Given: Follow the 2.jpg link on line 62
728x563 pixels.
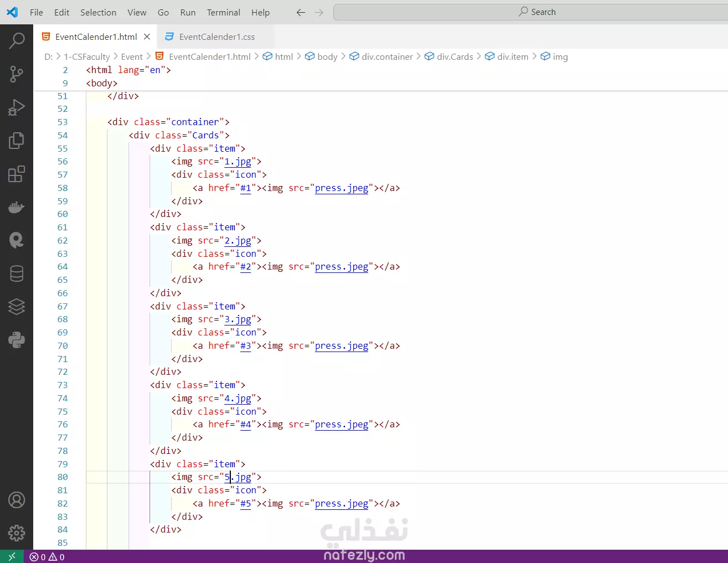Looking at the screenshot, I should coord(237,240).
